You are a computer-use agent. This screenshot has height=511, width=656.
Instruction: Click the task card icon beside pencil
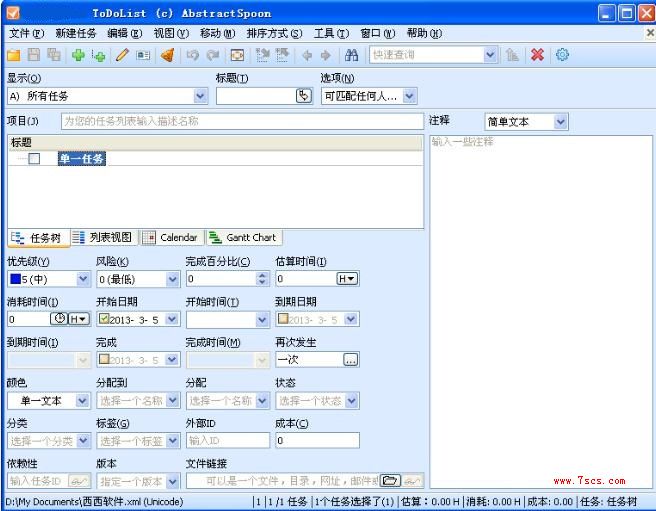click(x=143, y=55)
